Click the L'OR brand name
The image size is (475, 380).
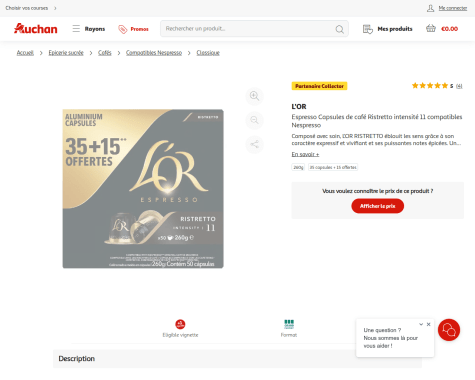coord(299,107)
